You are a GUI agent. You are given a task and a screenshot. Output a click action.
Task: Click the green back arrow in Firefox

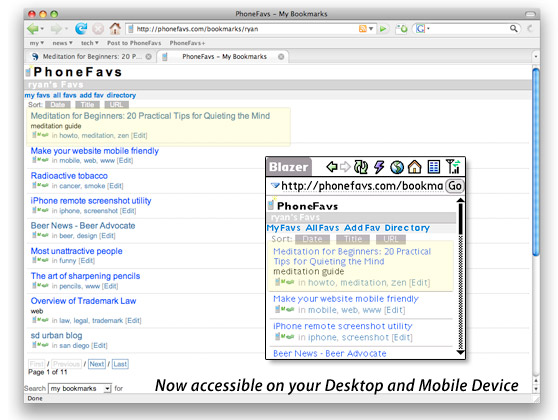(33, 28)
